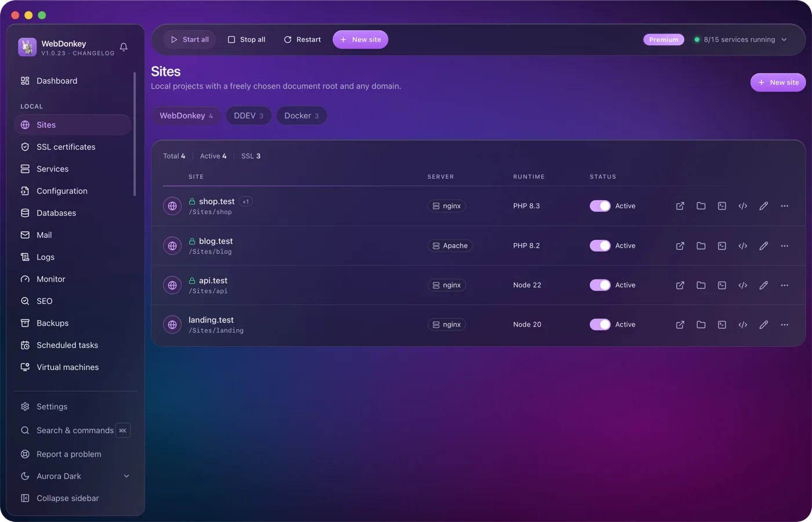Open api.test in the browser
Viewport: 812px width, 522px height.
(x=680, y=285)
